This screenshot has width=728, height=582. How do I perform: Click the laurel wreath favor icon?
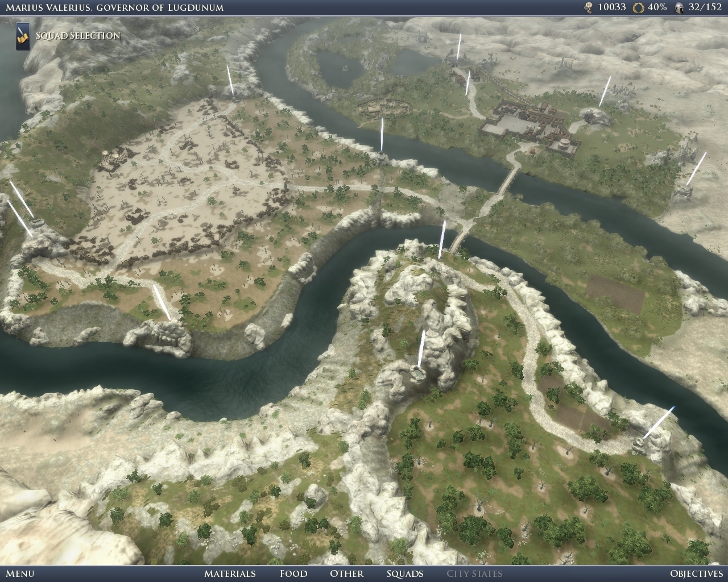click(639, 7)
